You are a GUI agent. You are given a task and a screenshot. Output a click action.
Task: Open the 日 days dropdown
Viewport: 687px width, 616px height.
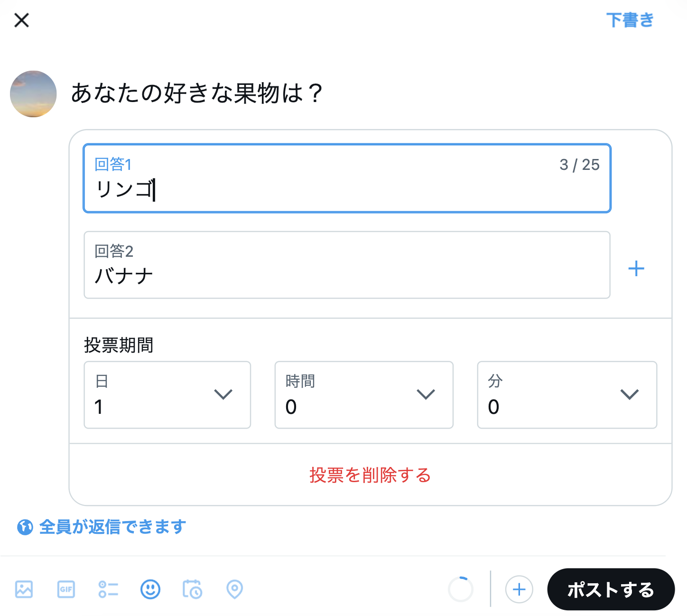pos(167,395)
